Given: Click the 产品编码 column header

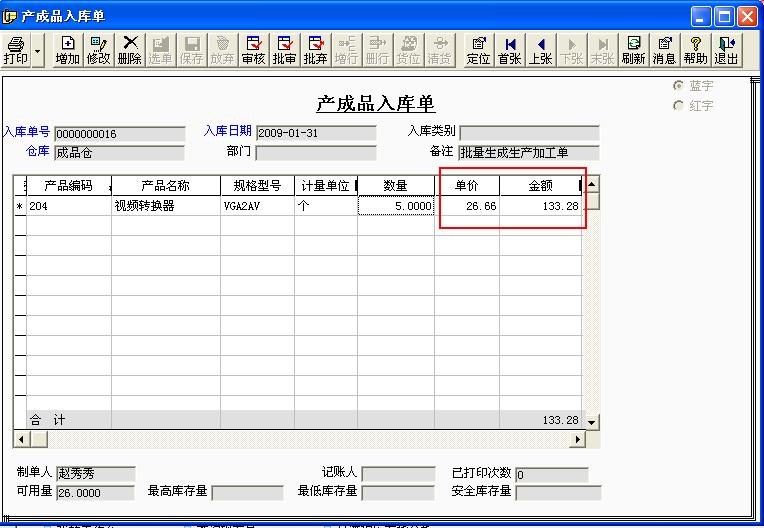Looking at the screenshot, I should (69, 186).
